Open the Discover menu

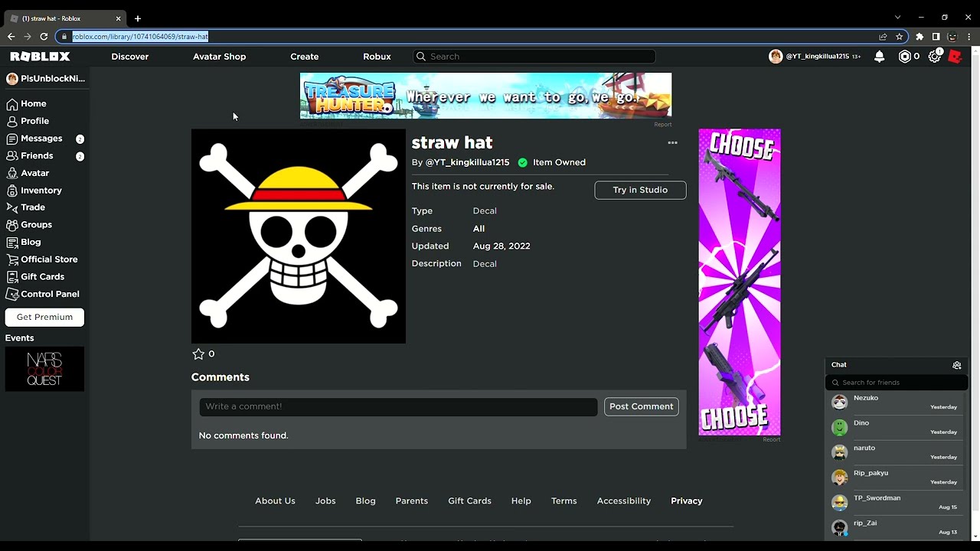click(x=130, y=57)
